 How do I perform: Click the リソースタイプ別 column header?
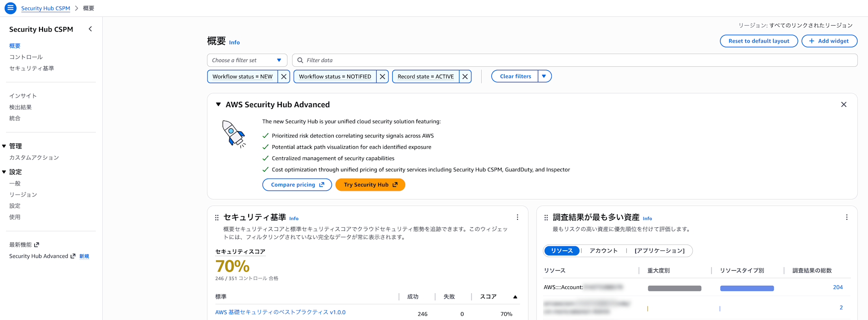(742, 271)
